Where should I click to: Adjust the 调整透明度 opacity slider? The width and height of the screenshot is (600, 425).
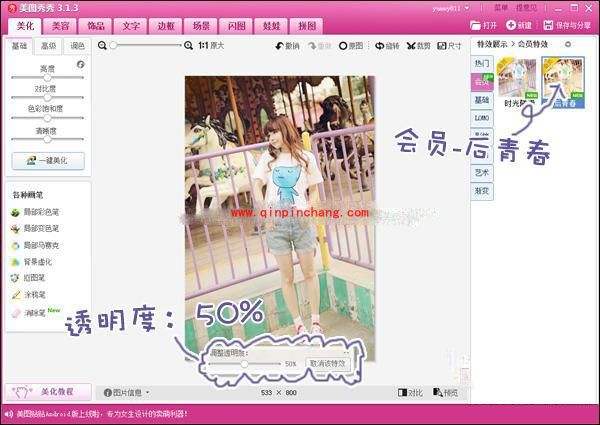point(245,364)
